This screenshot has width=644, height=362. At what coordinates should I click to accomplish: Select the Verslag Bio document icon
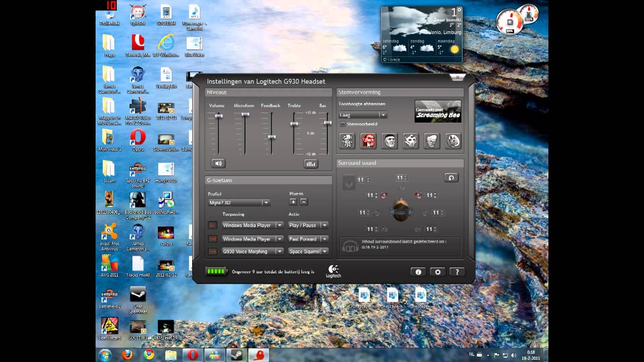pos(166,78)
